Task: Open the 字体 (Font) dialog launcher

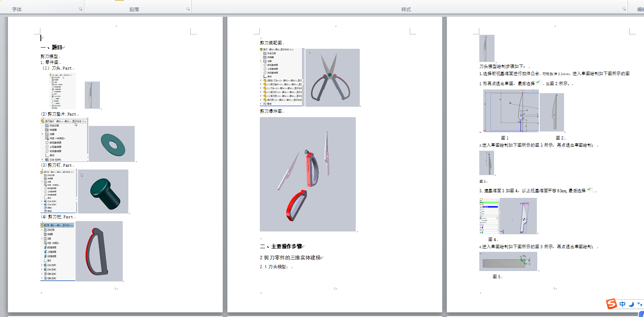Action: coord(80,9)
